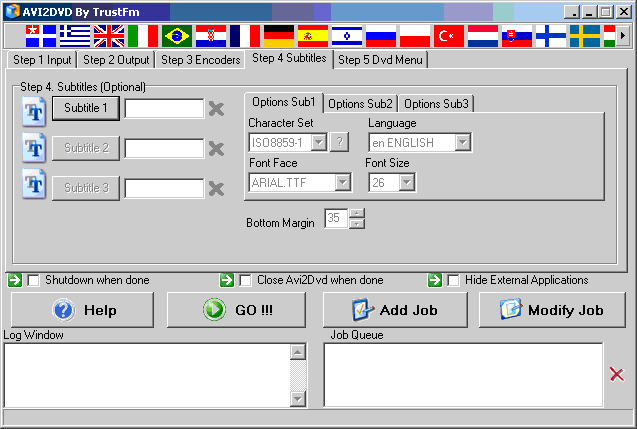Screen dimensions: 637x429
Task: Select the Netherlands flag language
Action: coord(483,36)
